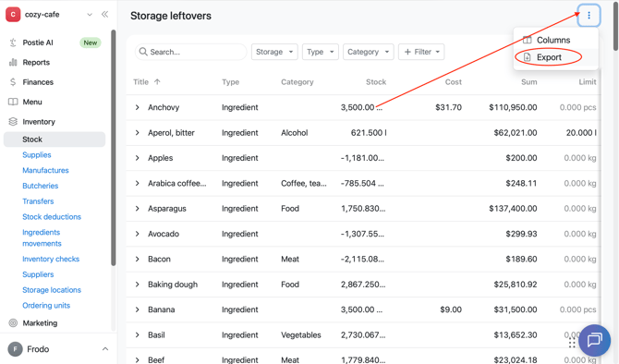Viewport: 619px width, 364px height.
Task: Select Export in the options menu
Action: coord(556,57)
